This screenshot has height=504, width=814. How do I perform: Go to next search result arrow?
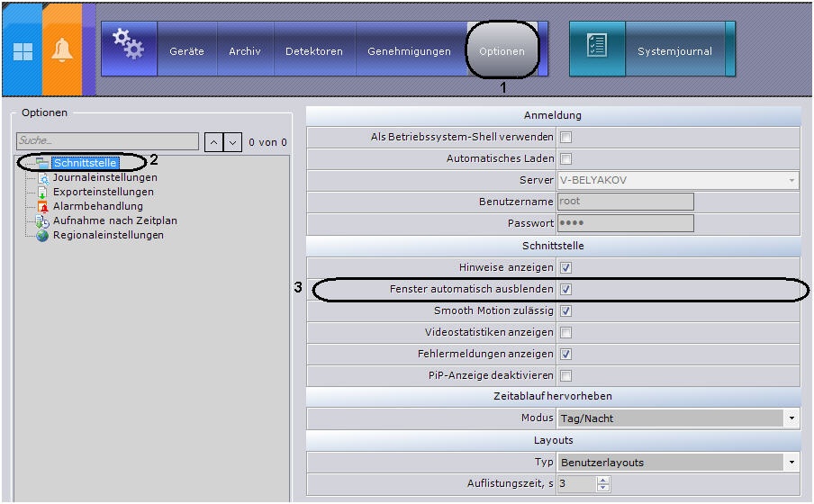232,142
